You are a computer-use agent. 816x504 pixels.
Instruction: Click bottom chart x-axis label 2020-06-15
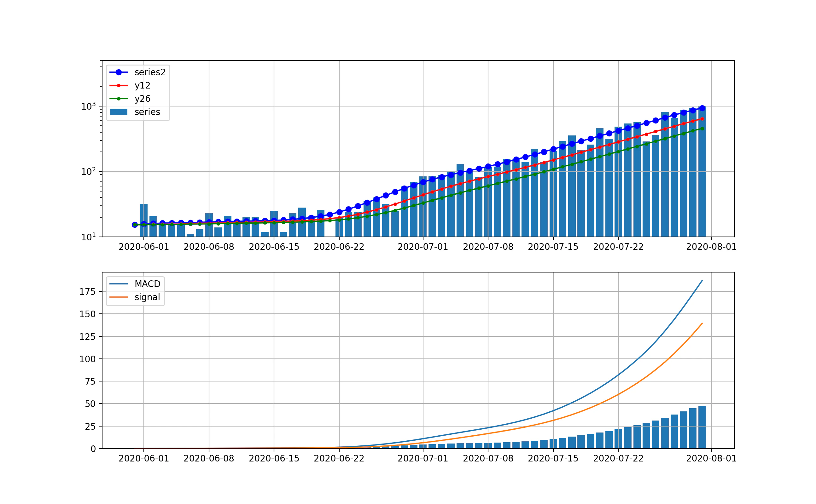tap(274, 459)
